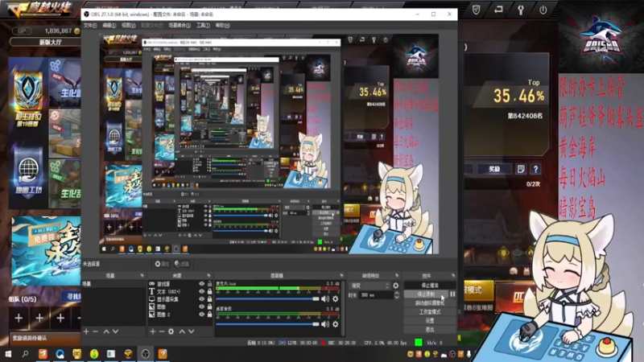Open the 工具(T) menu in OBS
Screen dimensions: 644x362
click(203, 26)
